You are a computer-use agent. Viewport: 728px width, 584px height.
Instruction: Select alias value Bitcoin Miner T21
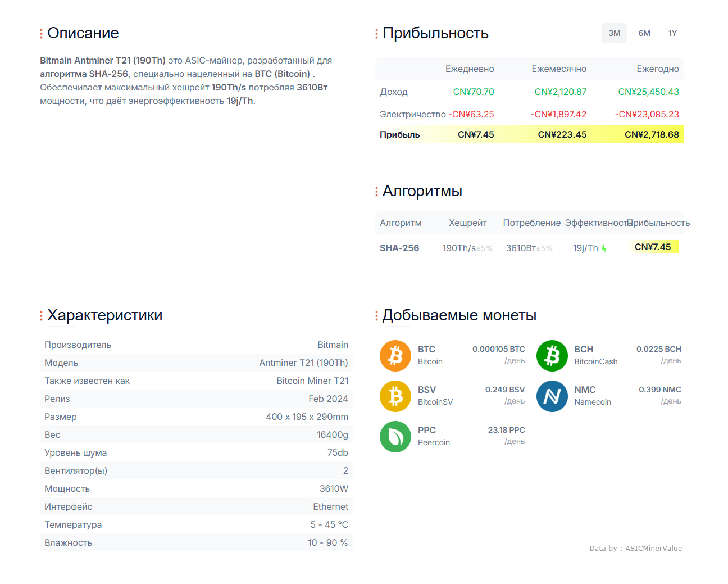point(312,381)
